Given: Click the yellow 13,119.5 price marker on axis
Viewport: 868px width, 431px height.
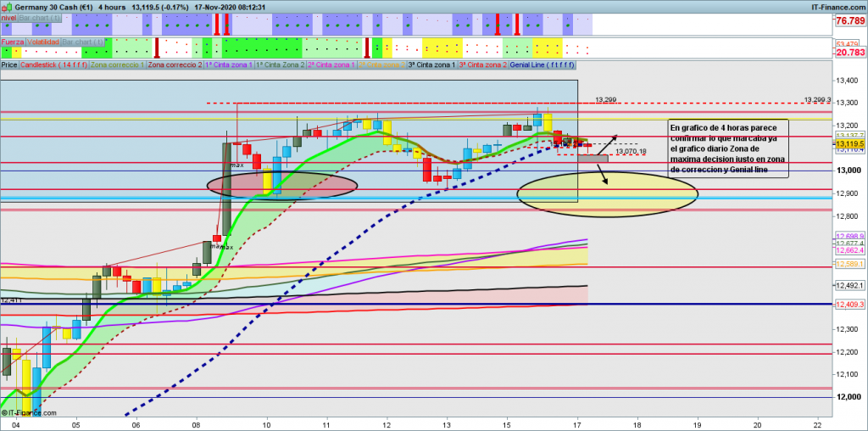Looking at the screenshot, I should coord(849,145).
